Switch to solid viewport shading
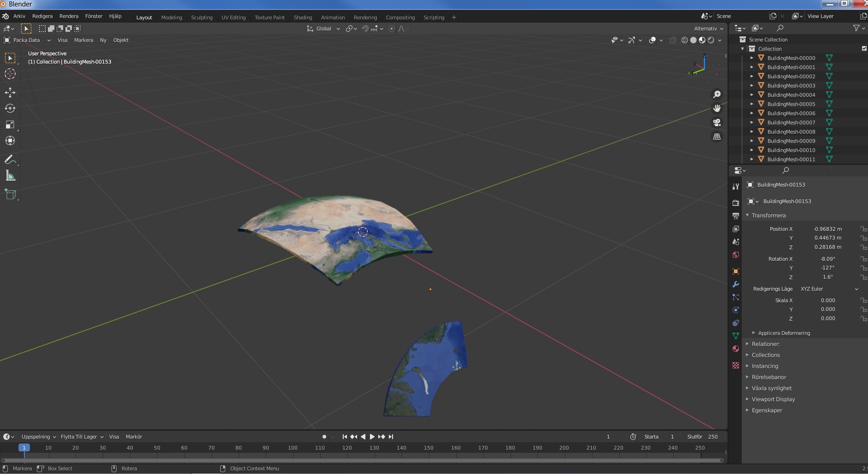 pyautogui.click(x=693, y=40)
